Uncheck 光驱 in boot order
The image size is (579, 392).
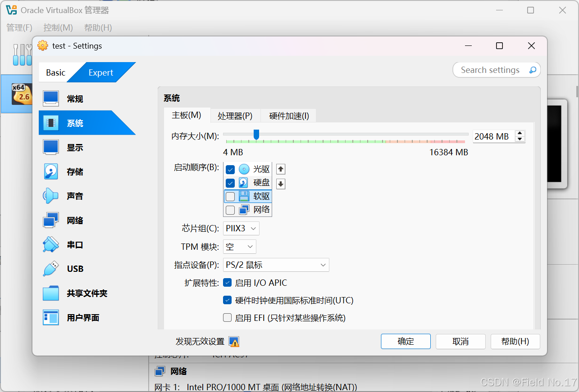tap(230, 170)
